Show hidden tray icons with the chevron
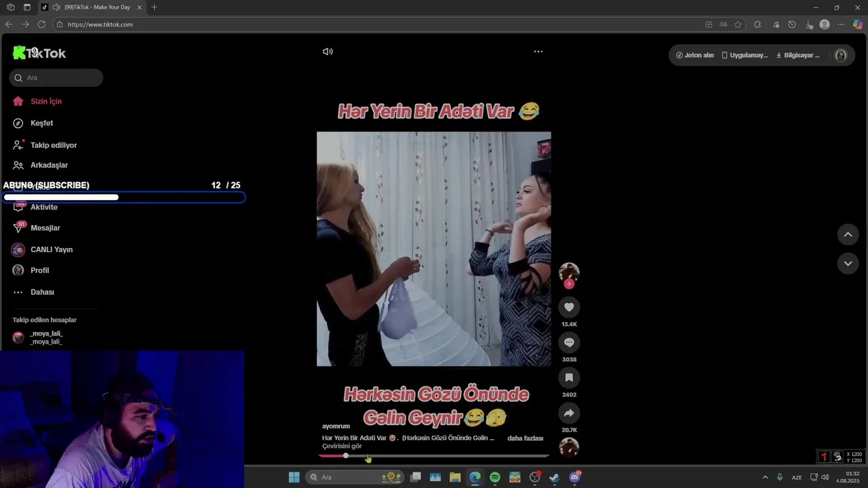868x488 pixels. [x=765, y=477]
